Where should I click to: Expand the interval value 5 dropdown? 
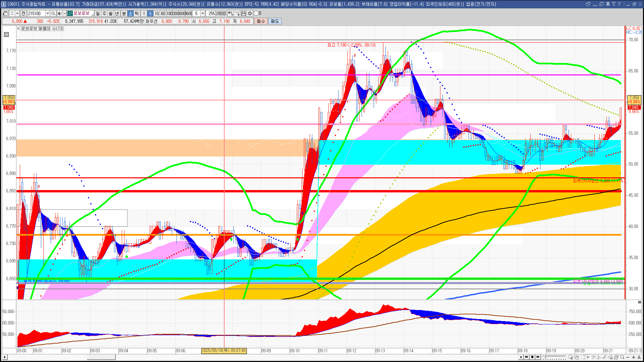pyautogui.click(x=203, y=13)
